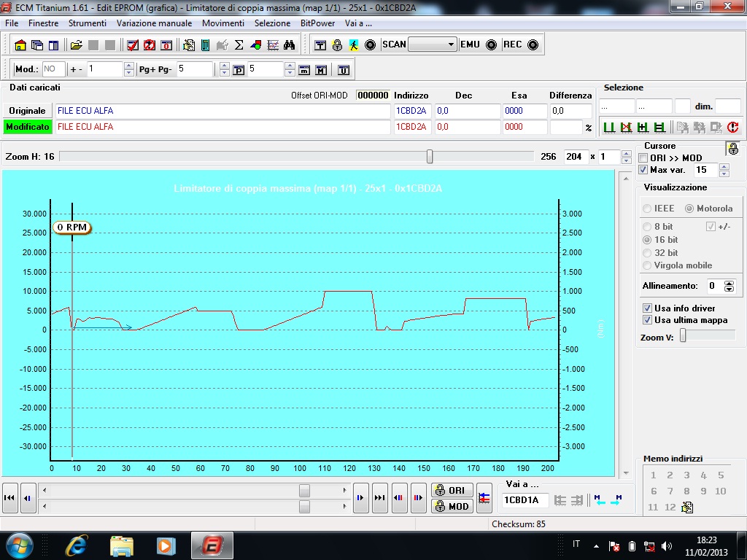The width and height of the screenshot is (747, 560).
Task: Click the running man icon
Action: [x=354, y=45]
